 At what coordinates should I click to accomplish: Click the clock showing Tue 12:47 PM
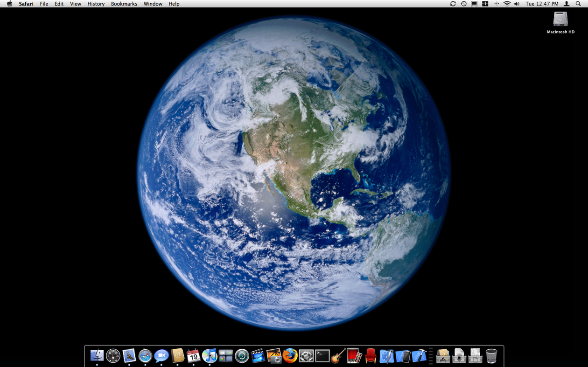542,4
